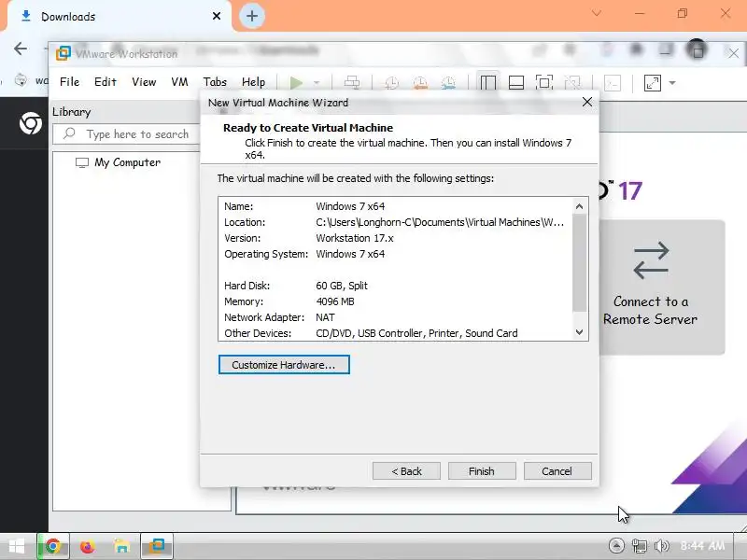
Task: Click the Customize Hardware button
Action: tap(284, 365)
